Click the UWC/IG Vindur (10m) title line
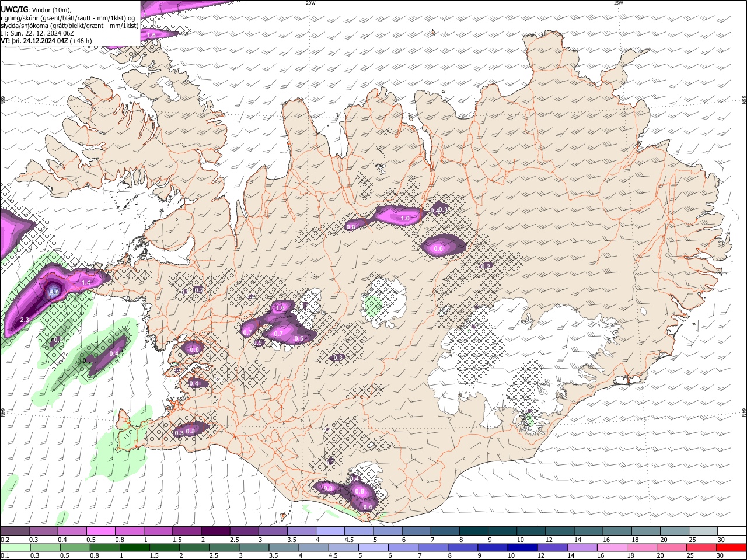 point(36,9)
